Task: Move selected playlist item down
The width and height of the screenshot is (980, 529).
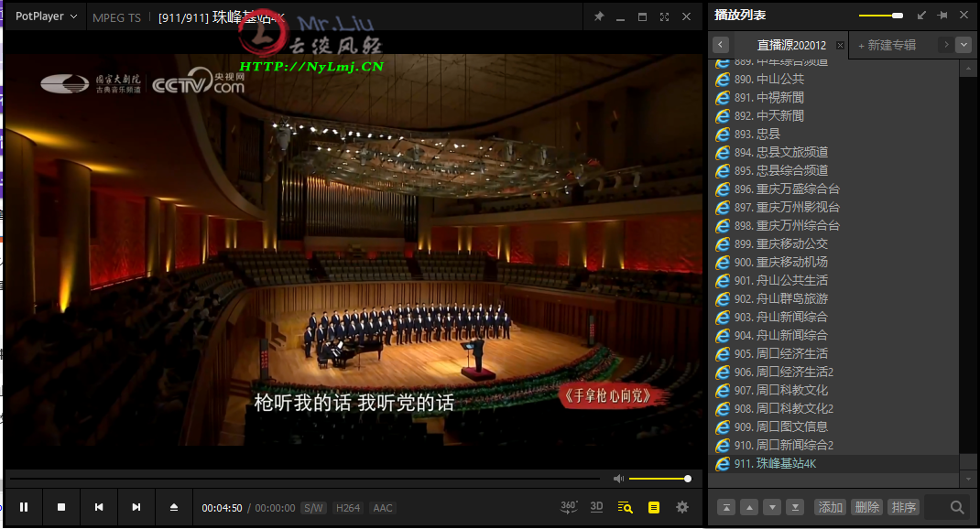Action: click(x=772, y=507)
